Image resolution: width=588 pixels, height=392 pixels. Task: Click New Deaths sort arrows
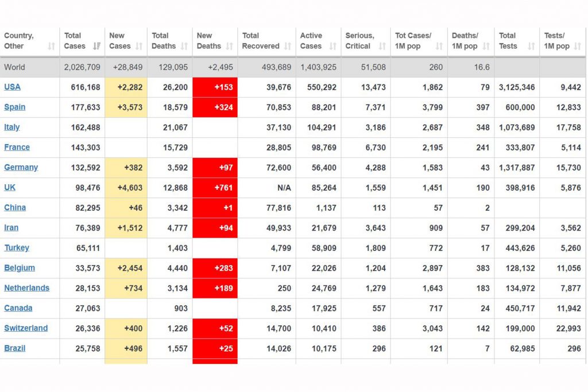230,46
